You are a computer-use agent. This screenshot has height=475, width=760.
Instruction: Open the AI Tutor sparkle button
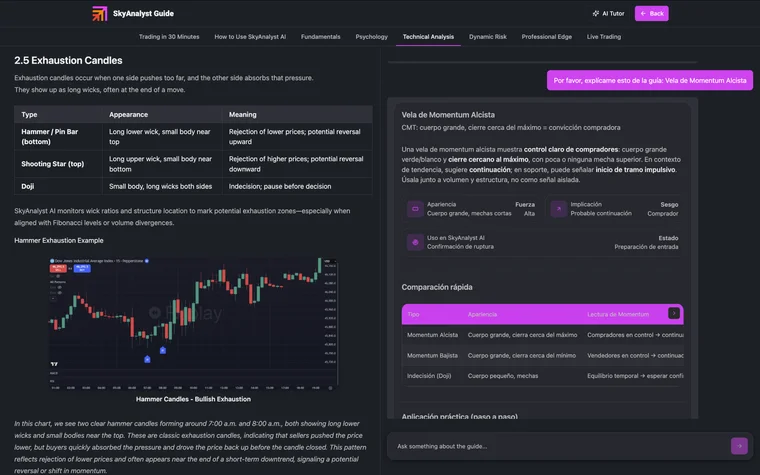click(x=609, y=14)
